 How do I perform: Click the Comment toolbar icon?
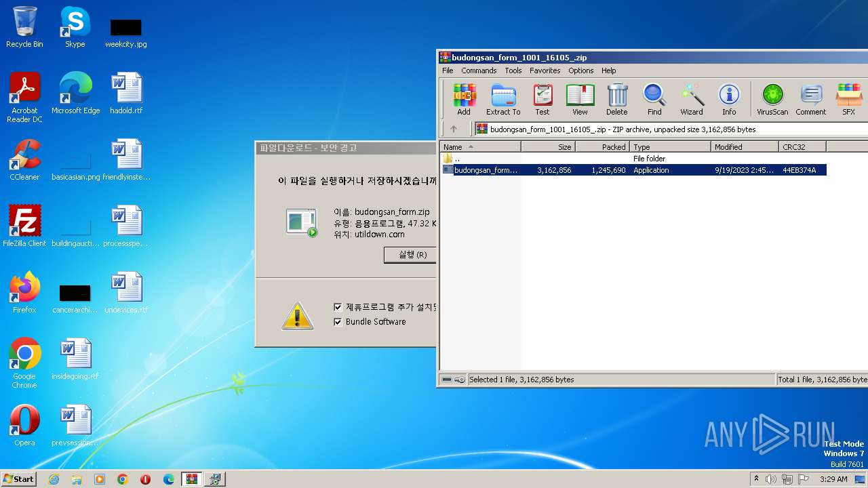tap(811, 100)
